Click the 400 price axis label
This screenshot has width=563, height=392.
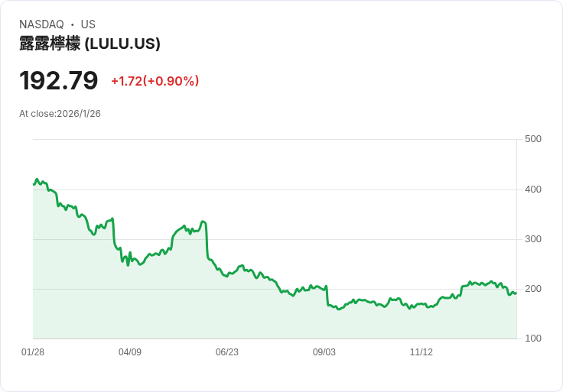533,189
